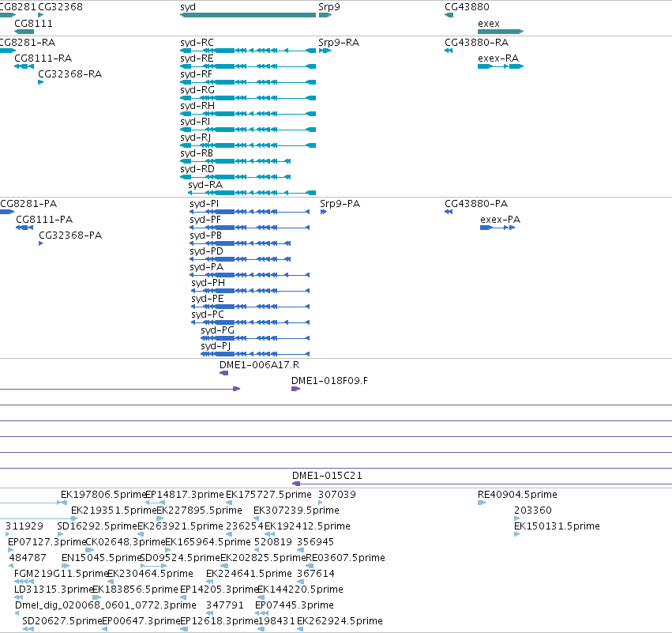This screenshot has width=672, height=633.
Task: Click the Srp9 gene label
Action: pos(329,7)
